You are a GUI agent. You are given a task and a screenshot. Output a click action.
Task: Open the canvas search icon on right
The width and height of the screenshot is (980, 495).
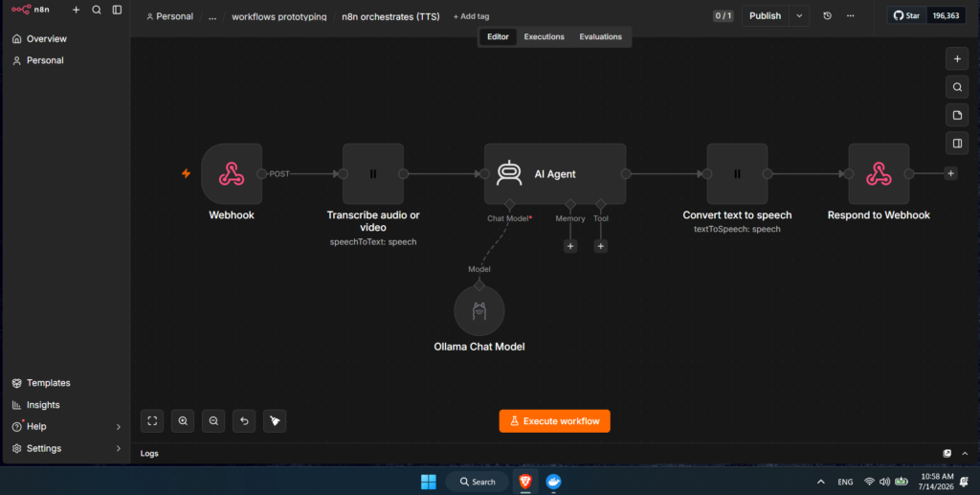coord(957,87)
